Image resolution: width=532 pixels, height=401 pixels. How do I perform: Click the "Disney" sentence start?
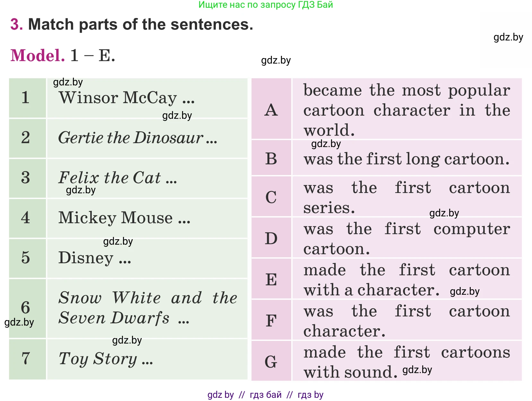(x=94, y=258)
